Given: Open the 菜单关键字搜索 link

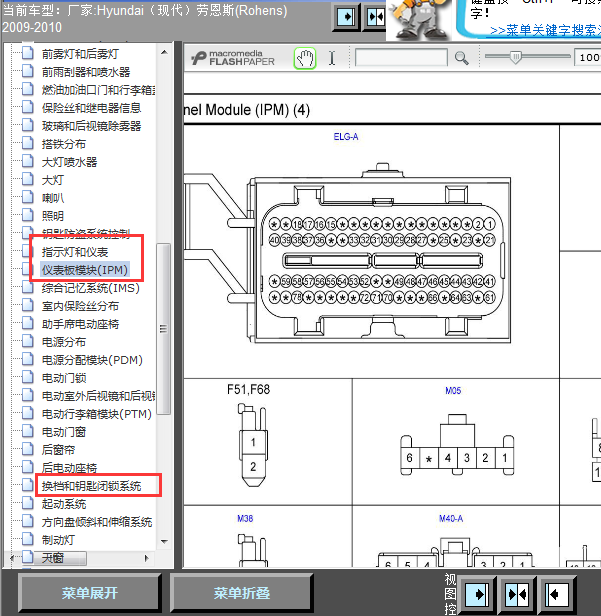Looking at the screenshot, I should tap(546, 31).
